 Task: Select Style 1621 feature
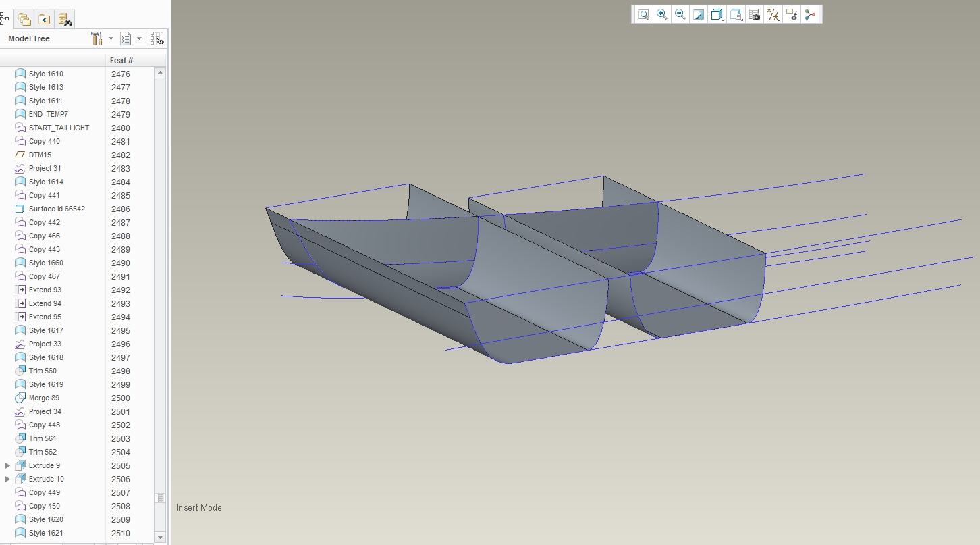46,533
